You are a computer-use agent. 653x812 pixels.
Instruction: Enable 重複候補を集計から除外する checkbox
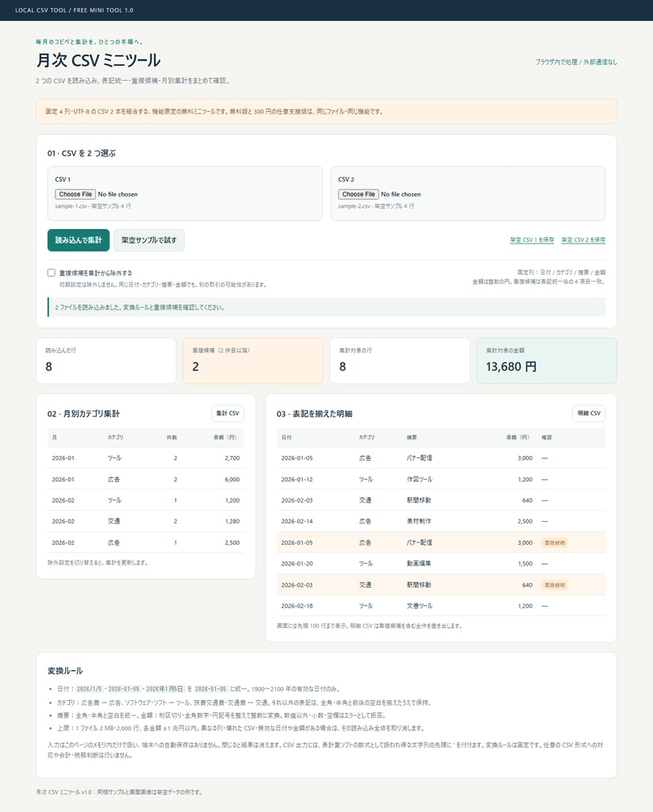tap(52, 273)
